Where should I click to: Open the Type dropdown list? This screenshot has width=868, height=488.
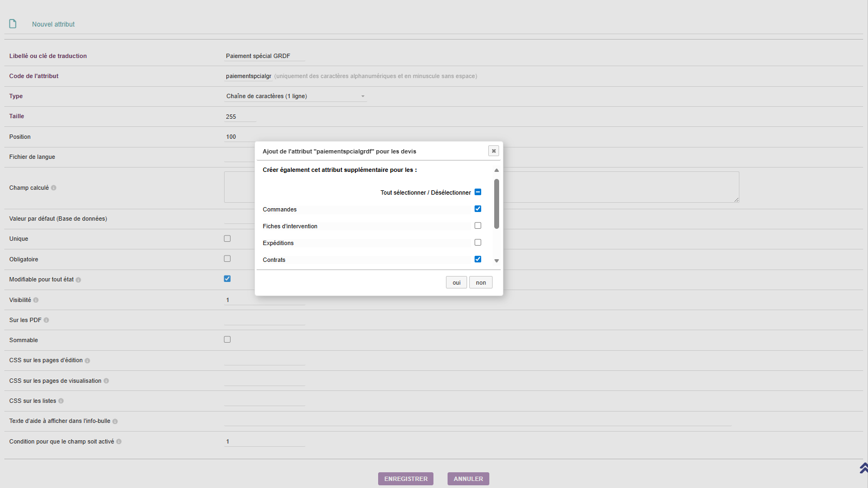296,97
